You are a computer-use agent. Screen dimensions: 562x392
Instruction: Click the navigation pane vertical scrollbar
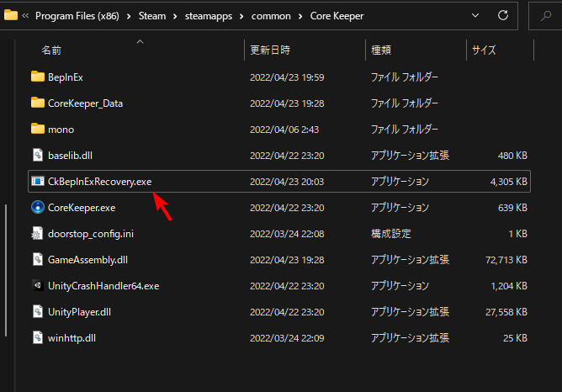pyautogui.click(x=6, y=270)
